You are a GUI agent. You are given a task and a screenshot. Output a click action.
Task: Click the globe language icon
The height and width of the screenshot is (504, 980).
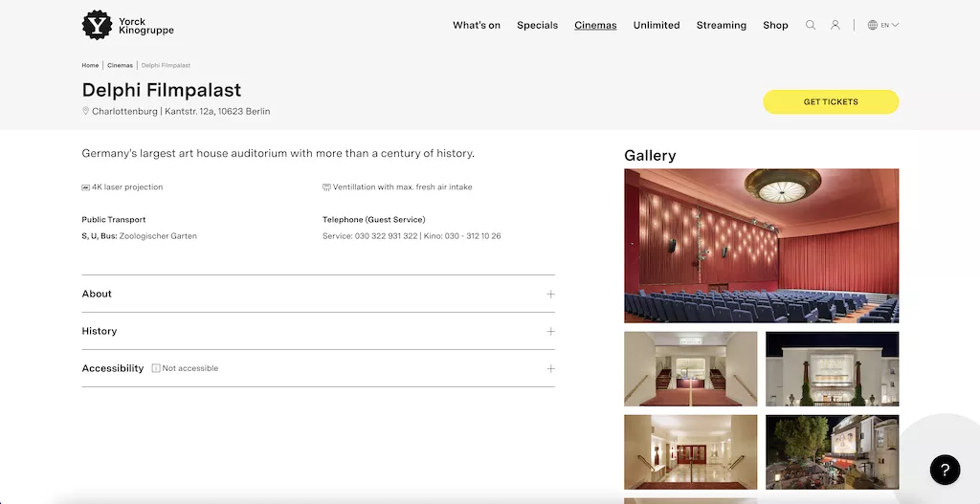click(873, 25)
